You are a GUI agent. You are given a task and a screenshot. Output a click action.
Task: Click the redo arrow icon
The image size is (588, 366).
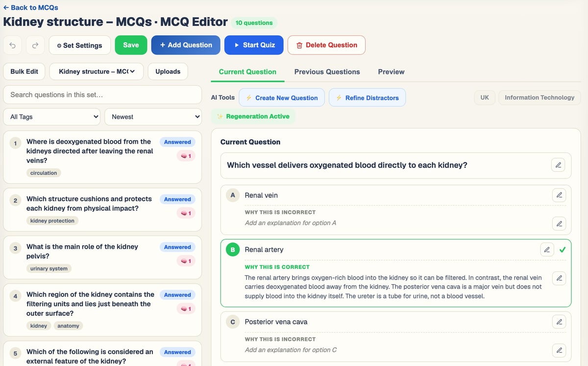(x=35, y=45)
